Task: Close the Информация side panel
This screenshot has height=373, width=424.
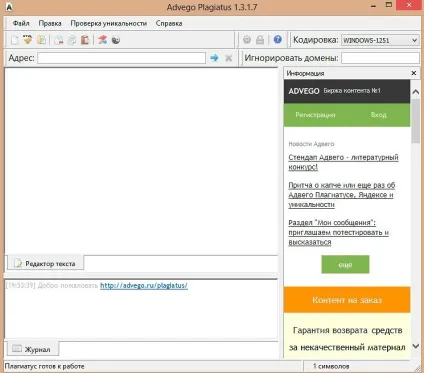Action: point(414,73)
